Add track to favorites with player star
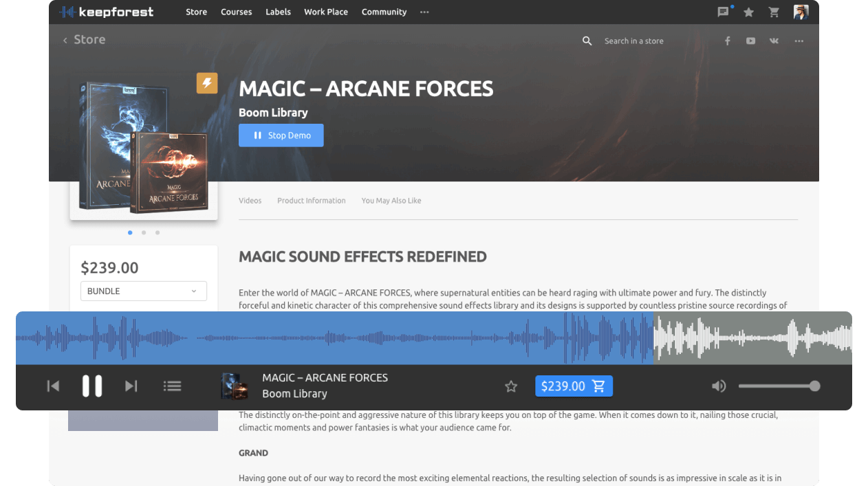This screenshot has height=486, width=868. pos(511,386)
